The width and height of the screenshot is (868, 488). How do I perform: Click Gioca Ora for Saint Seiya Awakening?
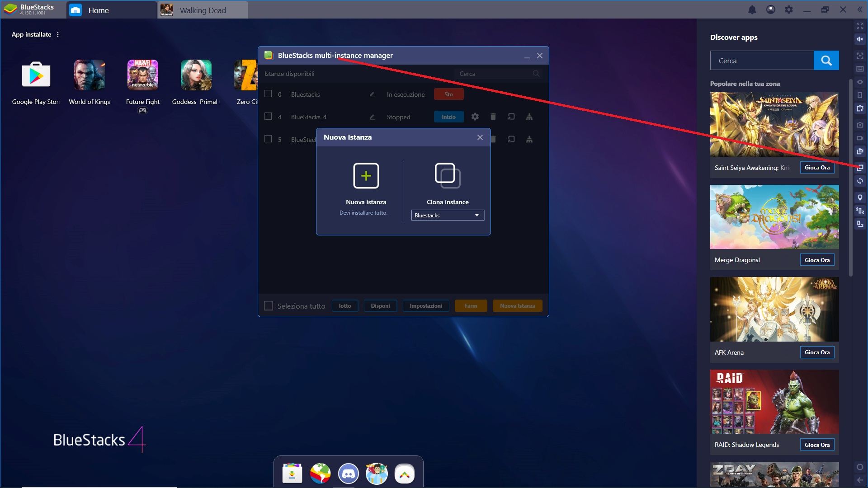[x=817, y=168]
